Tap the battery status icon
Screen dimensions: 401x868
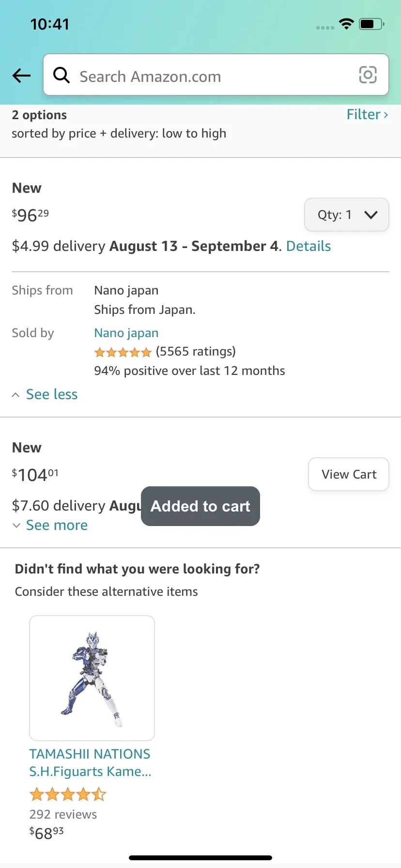[x=371, y=24]
